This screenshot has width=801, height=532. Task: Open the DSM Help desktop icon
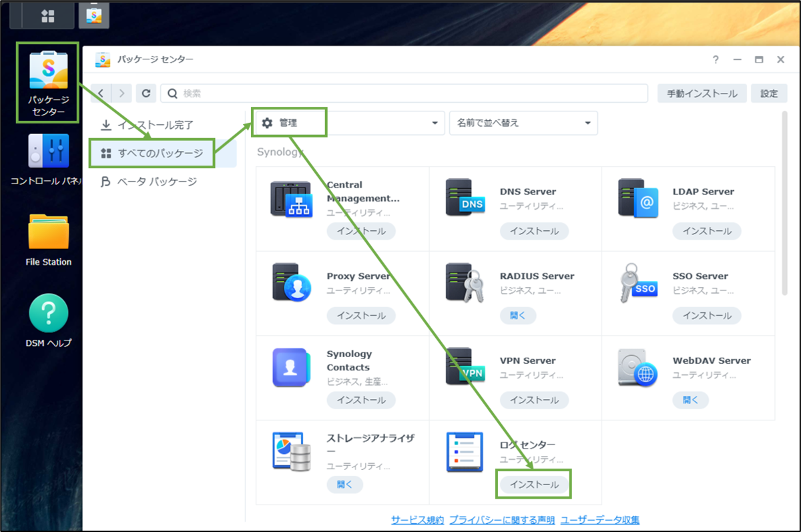pos(48,321)
